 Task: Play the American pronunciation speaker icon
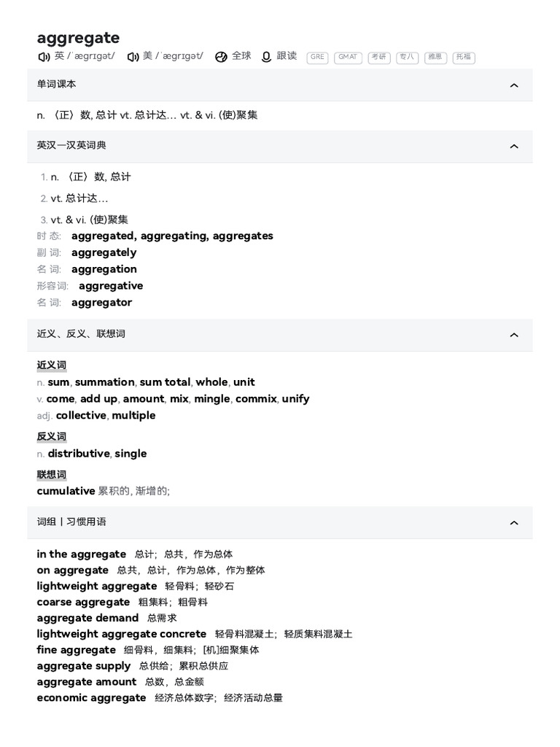(133, 57)
